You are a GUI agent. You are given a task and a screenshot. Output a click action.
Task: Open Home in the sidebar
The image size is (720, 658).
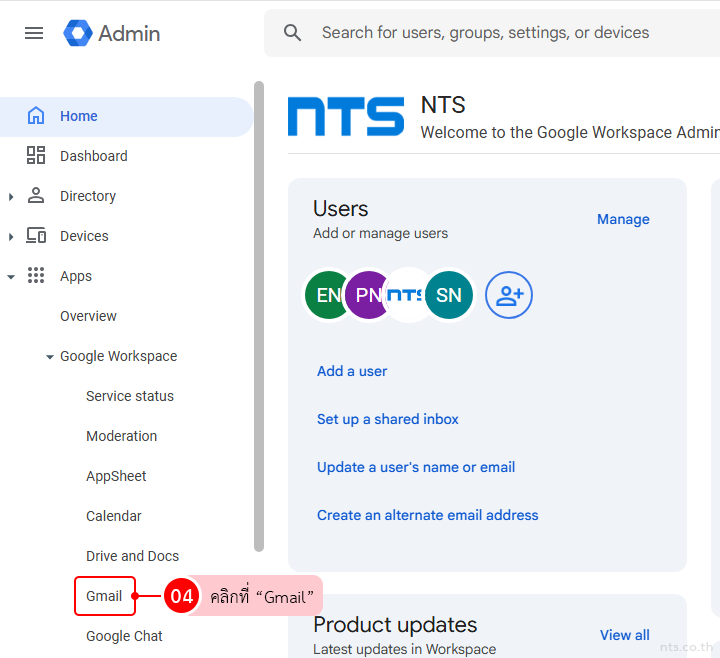pyautogui.click(x=126, y=116)
